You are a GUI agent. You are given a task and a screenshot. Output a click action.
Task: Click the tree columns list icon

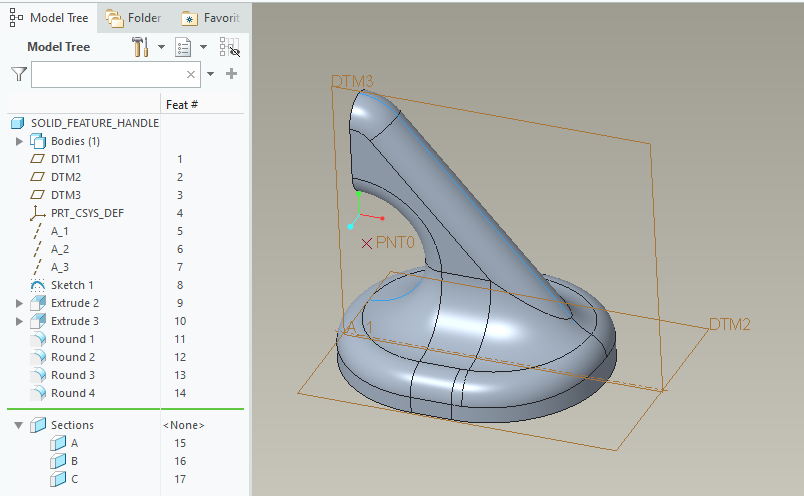coord(183,47)
